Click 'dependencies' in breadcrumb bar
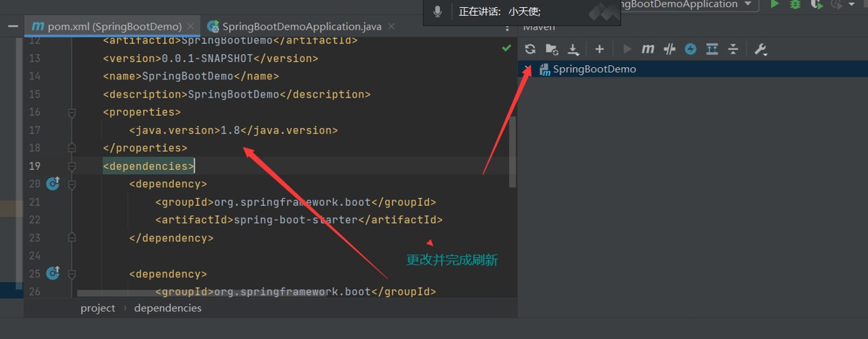The height and width of the screenshot is (339, 868). (x=168, y=308)
